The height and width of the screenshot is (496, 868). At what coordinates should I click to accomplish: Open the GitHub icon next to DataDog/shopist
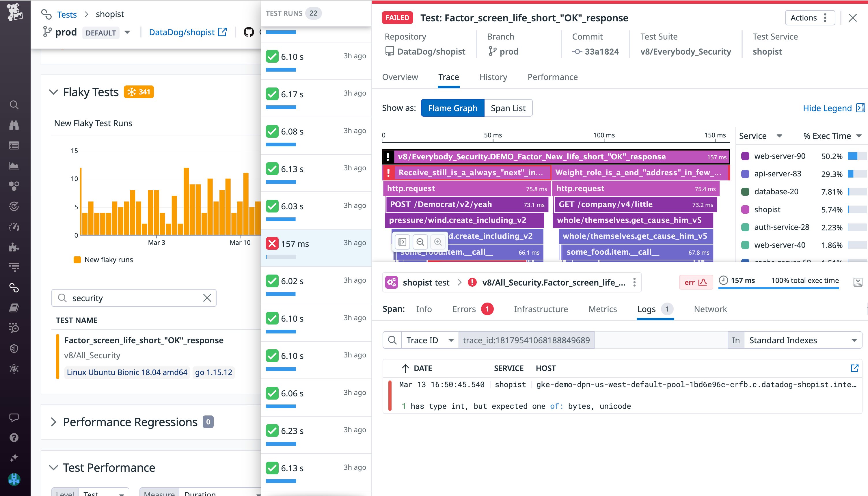click(249, 32)
